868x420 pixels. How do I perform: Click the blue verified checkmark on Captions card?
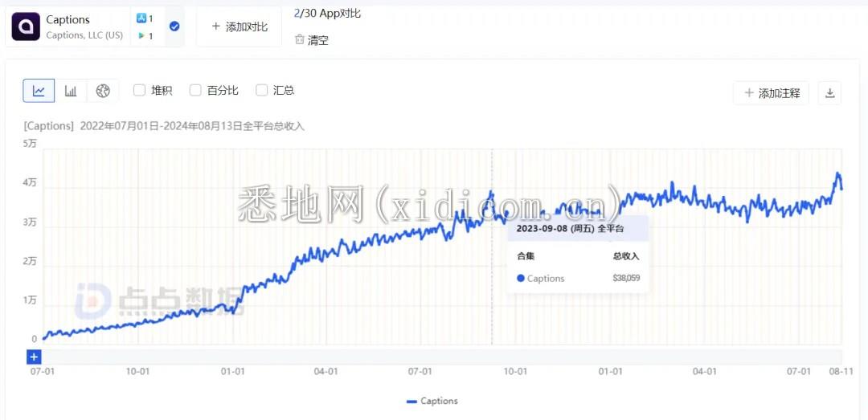click(174, 26)
